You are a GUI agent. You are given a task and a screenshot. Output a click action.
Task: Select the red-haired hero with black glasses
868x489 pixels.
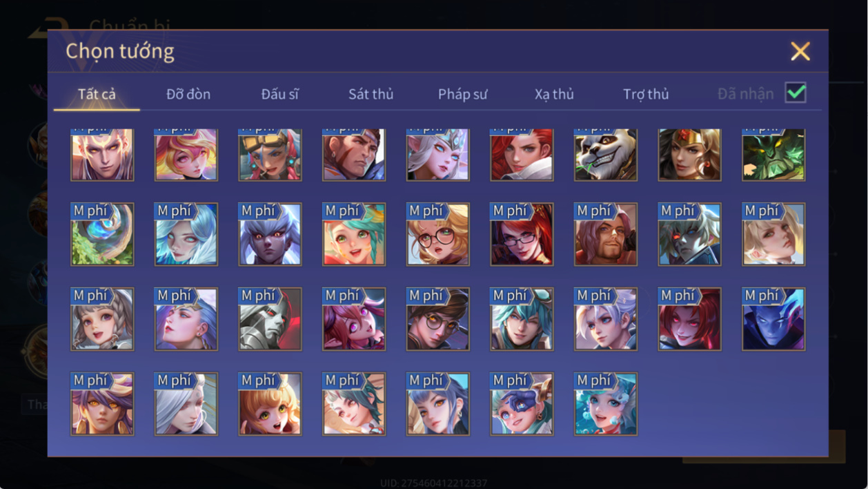click(522, 234)
